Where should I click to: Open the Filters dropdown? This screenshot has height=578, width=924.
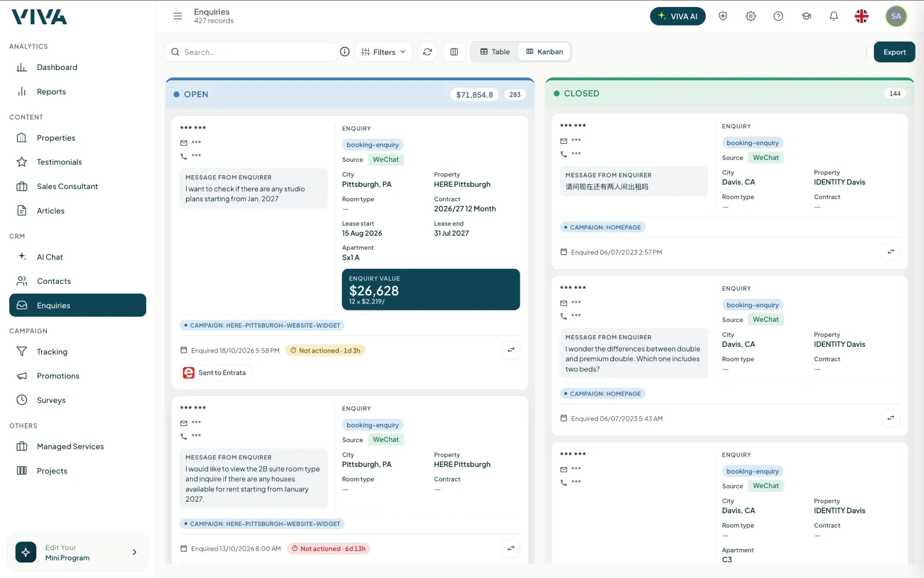pos(384,52)
